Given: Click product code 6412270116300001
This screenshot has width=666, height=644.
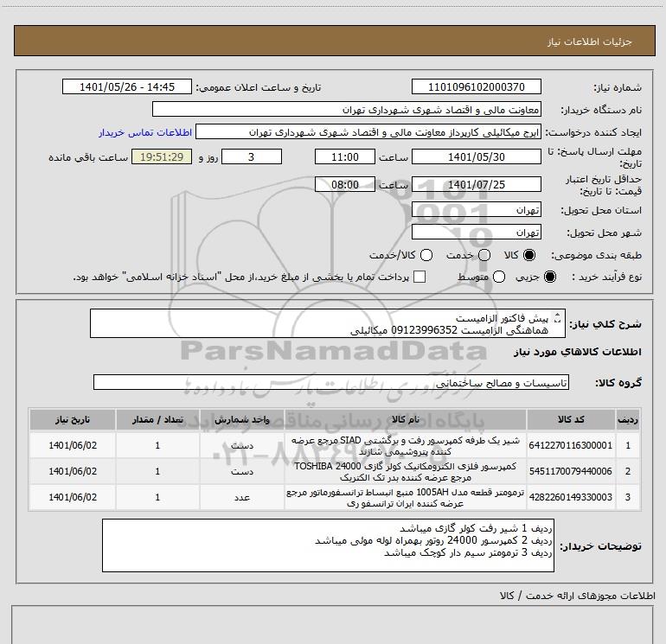Looking at the screenshot, I should [x=571, y=445].
